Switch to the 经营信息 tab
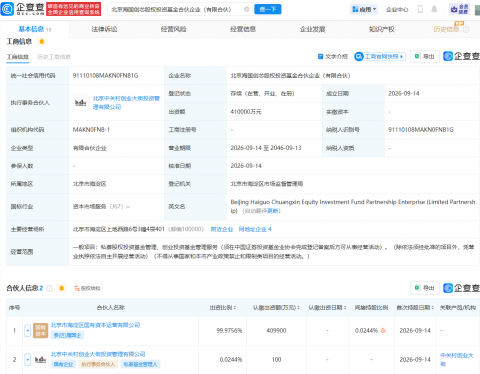 [243, 29]
